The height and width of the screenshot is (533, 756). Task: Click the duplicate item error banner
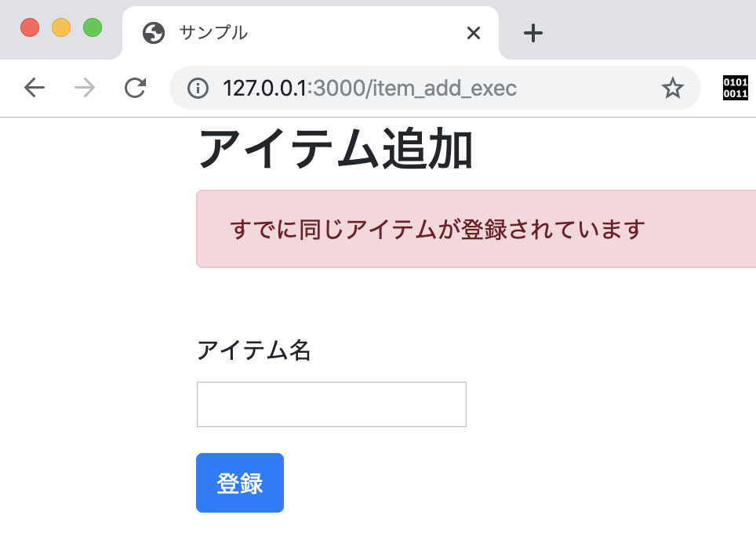[471, 229]
